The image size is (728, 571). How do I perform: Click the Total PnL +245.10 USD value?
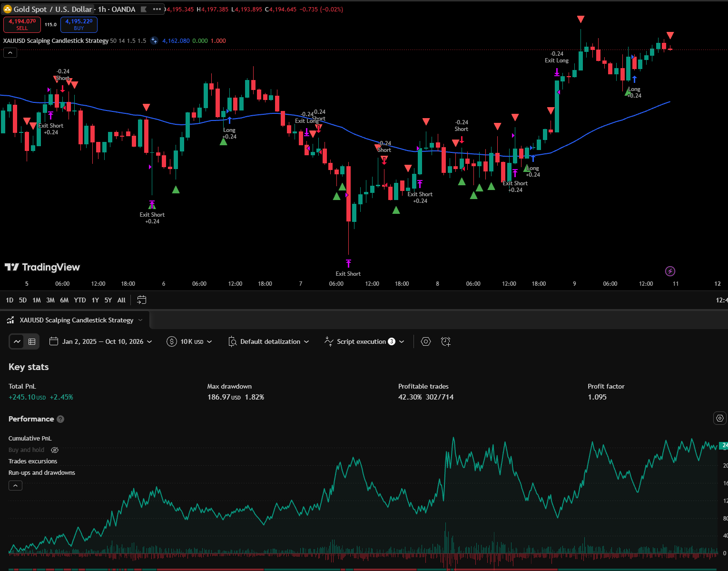27,397
